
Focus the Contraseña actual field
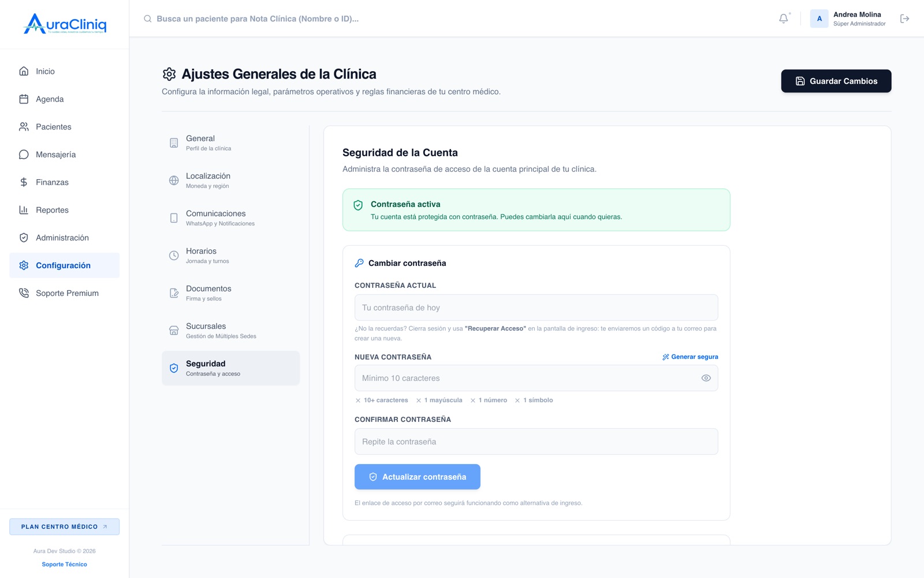pos(536,307)
